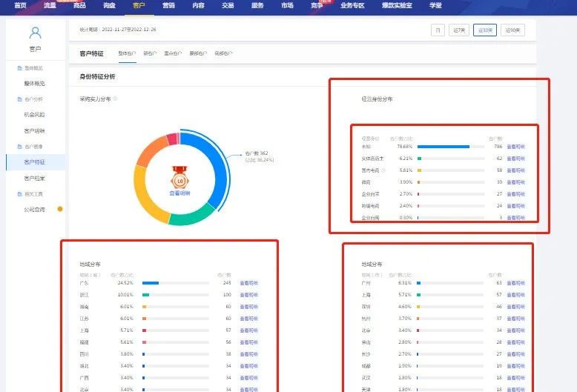577x392 pixels.
Task: Open the 业务专区 top navigation item
Action: pyautogui.click(x=352, y=5)
